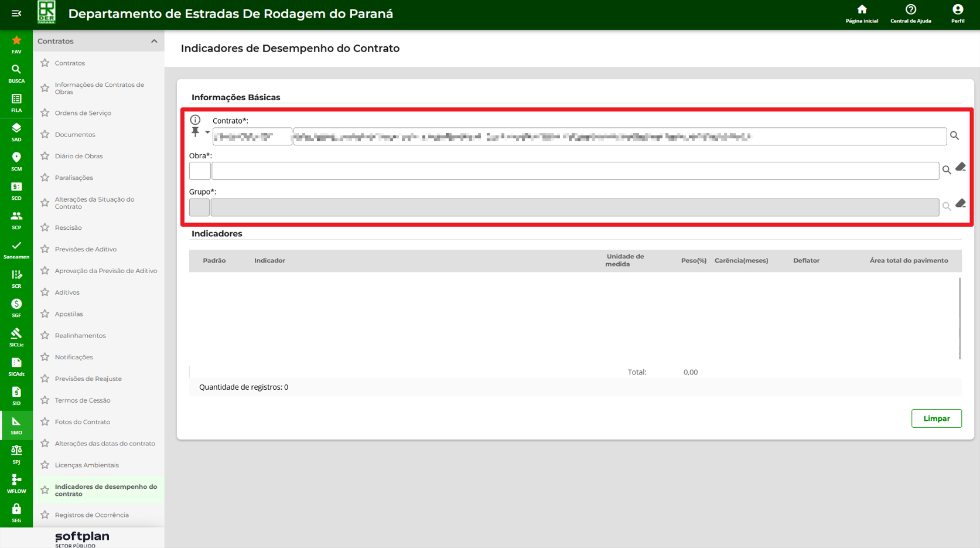Click the Obra search magnifier icon

(x=946, y=171)
